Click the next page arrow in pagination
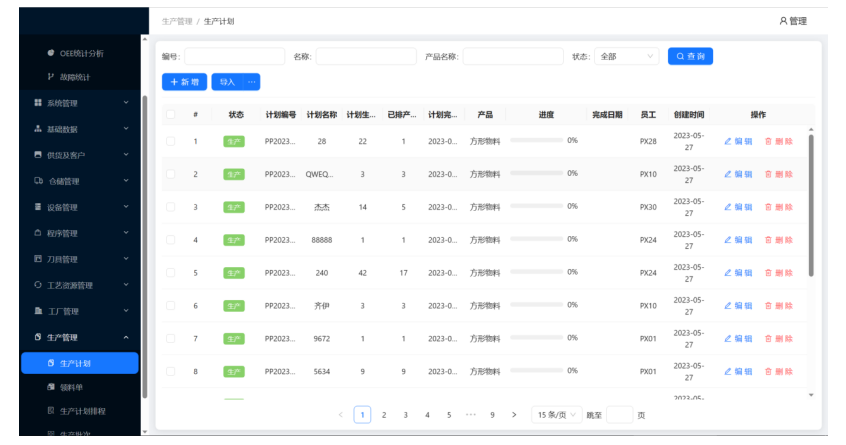 click(x=514, y=414)
